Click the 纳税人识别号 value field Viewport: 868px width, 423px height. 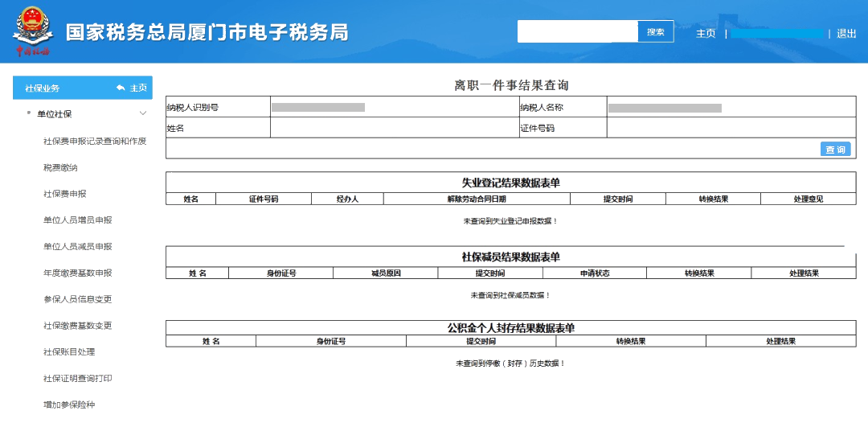pos(394,108)
